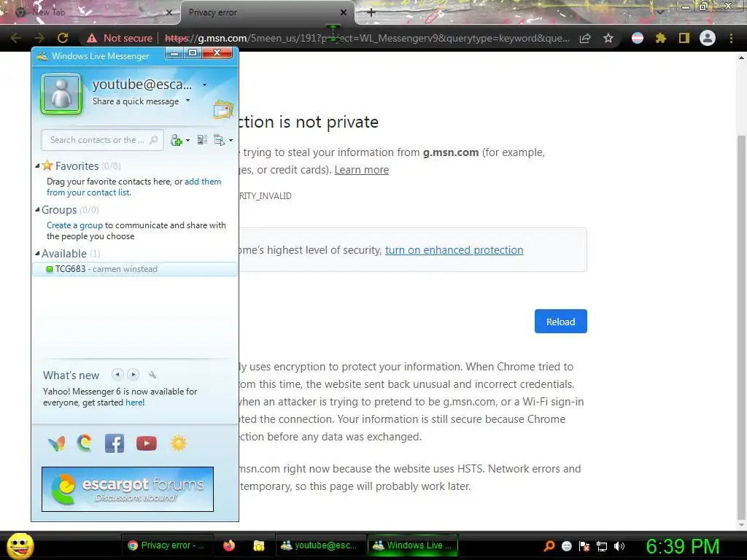Click the Chrome back arrow
The image size is (747, 560).
pyautogui.click(x=16, y=38)
